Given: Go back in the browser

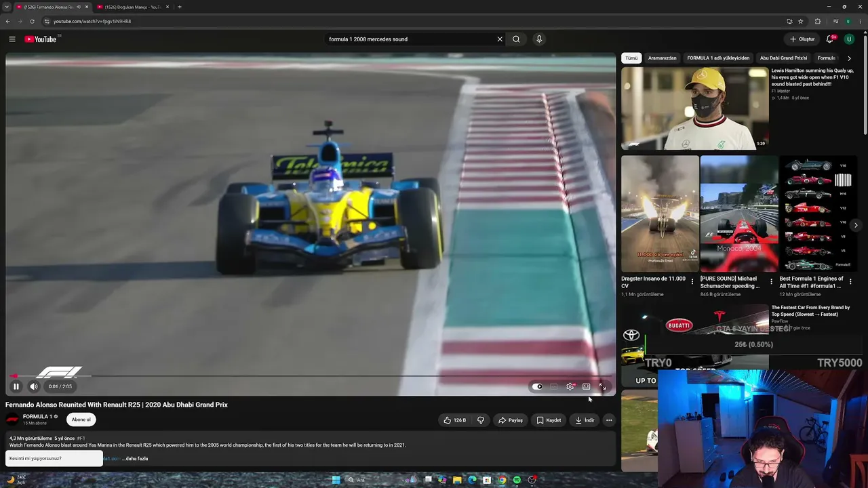Looking at the screenshot, I should click(8, 21).
